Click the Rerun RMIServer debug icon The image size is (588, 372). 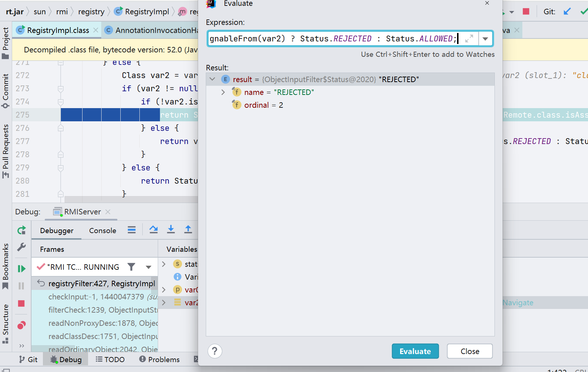pyautogui.click(x=22, y=230)
